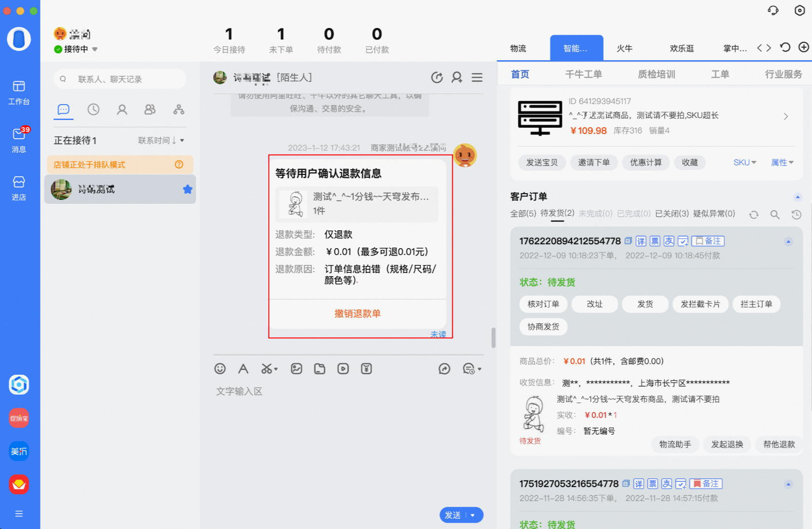Focus the 联系人、聊天记录 search field
The width and height of the screenshot is (812, 529).
[120, 79]
